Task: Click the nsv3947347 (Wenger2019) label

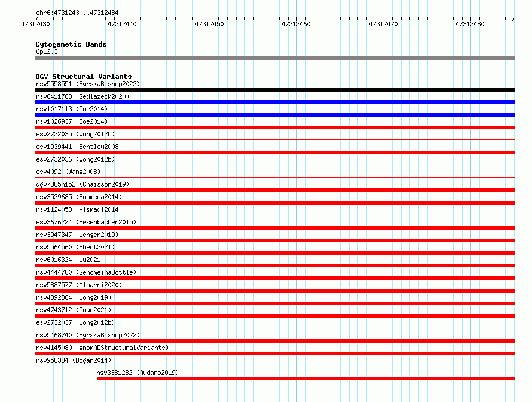Action: [x=77, y=234]
